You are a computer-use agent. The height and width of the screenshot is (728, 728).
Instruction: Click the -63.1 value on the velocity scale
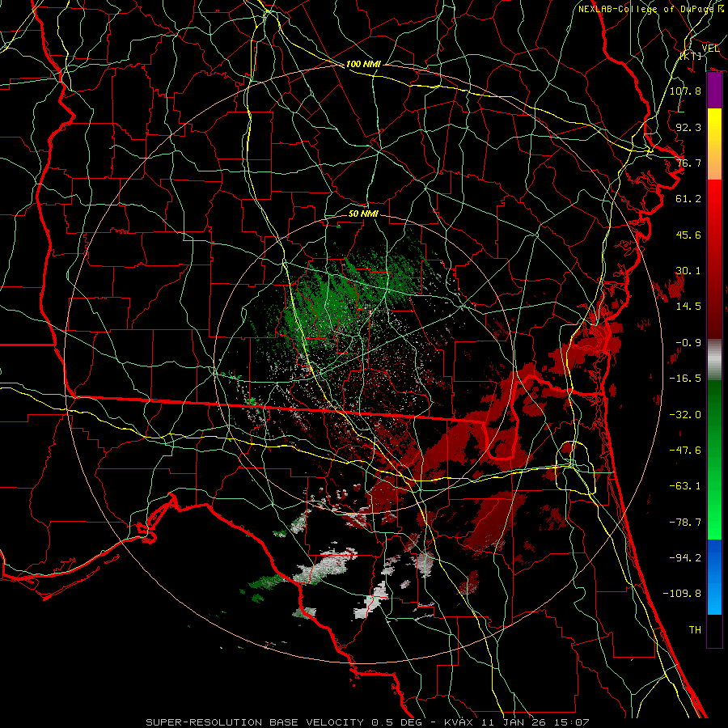click(x=685, y=486)
